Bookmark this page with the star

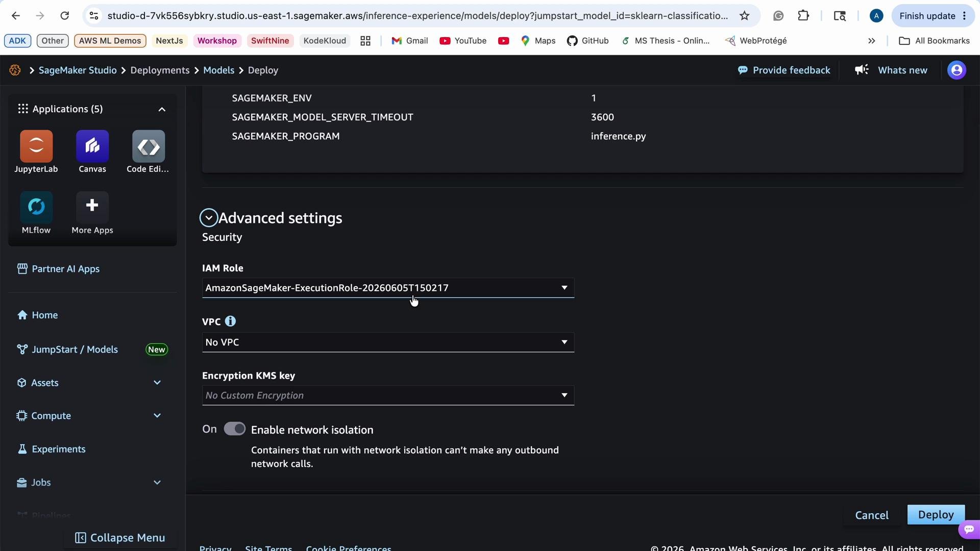tap(745, 16)
